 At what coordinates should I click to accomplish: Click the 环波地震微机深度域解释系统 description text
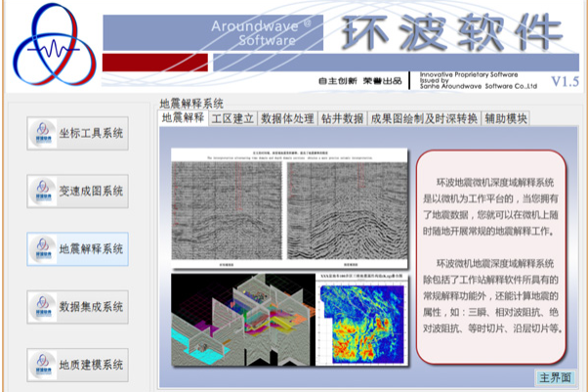pos(490,256)
